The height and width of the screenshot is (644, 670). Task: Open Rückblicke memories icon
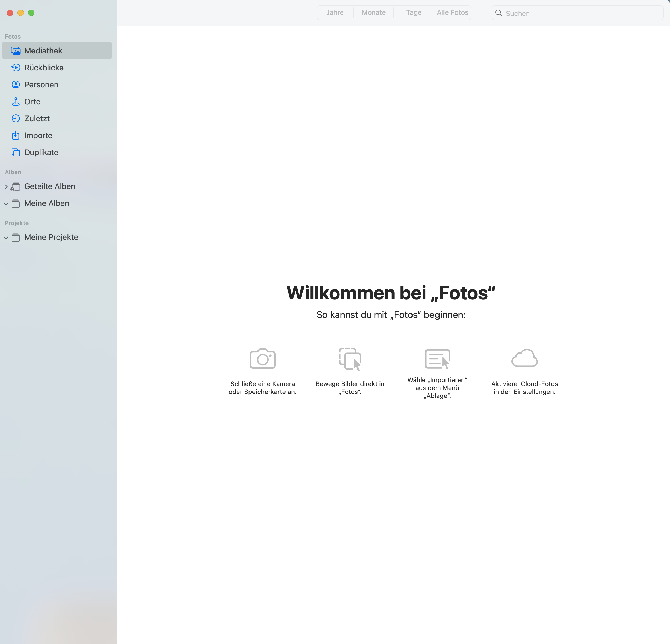(16, 68)
